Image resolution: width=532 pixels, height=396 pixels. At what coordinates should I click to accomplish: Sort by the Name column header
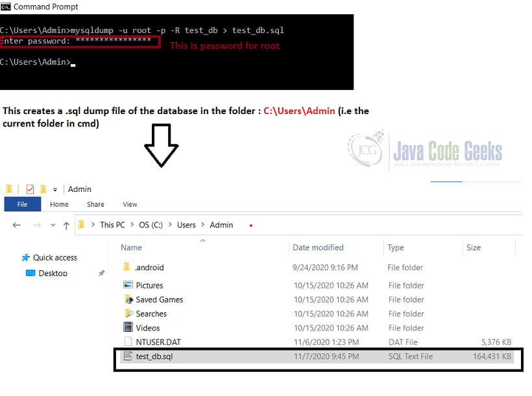pyautogui.click(x=131, y=248)
